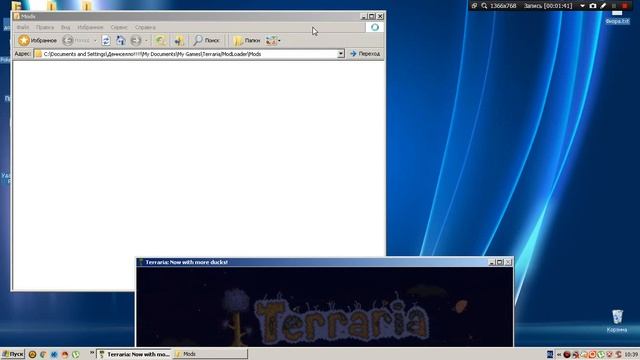The height and width of the screenshot is (360, 640).
Task: Expand the recorder overlay dropdown arrow
Action: [x=582, y=6]
